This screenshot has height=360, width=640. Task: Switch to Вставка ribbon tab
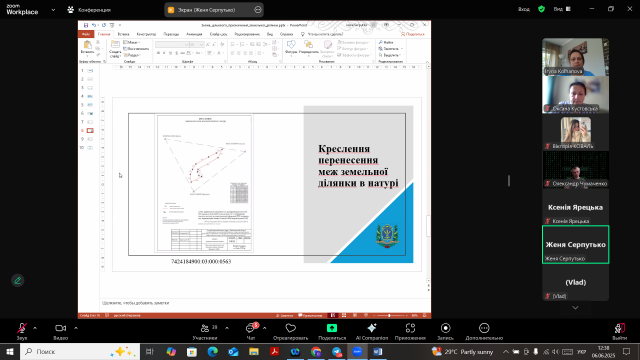(123, 34)
